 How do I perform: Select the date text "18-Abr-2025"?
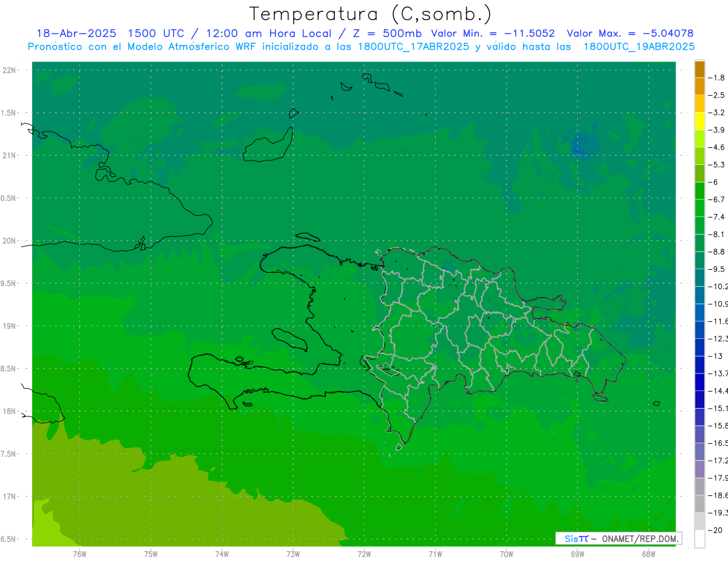pyautogui.click(x=76, y=33)
